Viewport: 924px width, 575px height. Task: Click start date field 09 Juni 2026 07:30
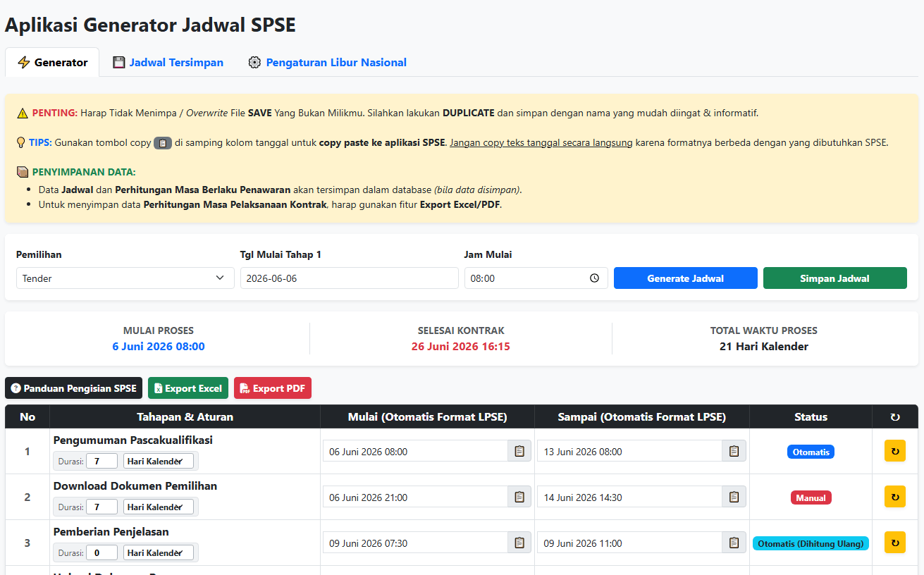[x=416, y=543]
